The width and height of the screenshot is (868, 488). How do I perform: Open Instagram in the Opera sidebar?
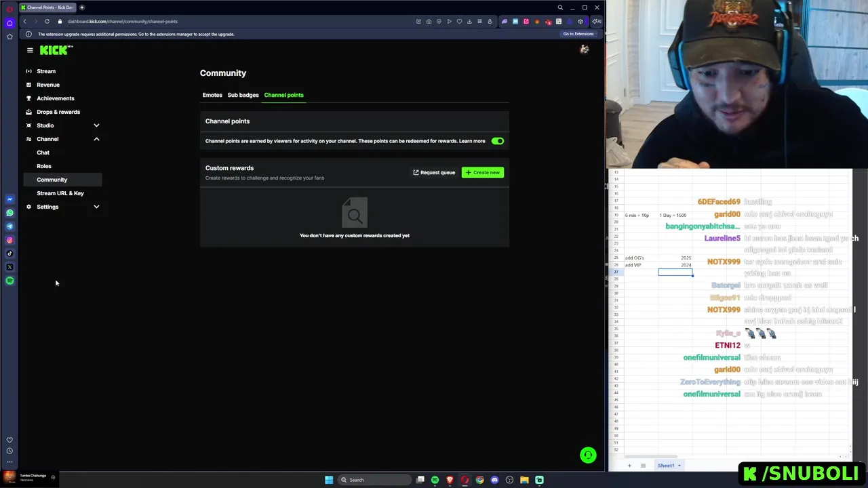click(9, 240)
